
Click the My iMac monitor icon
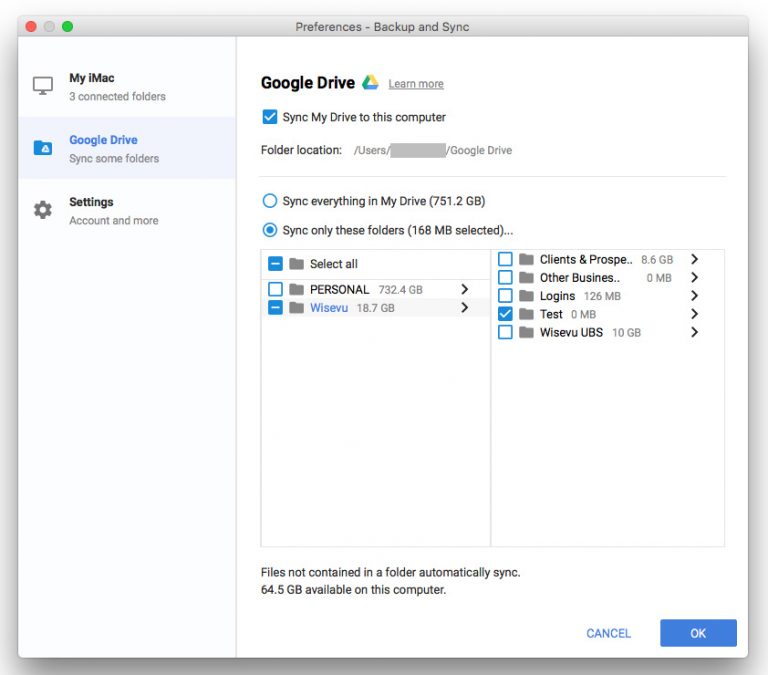point(43,86)
